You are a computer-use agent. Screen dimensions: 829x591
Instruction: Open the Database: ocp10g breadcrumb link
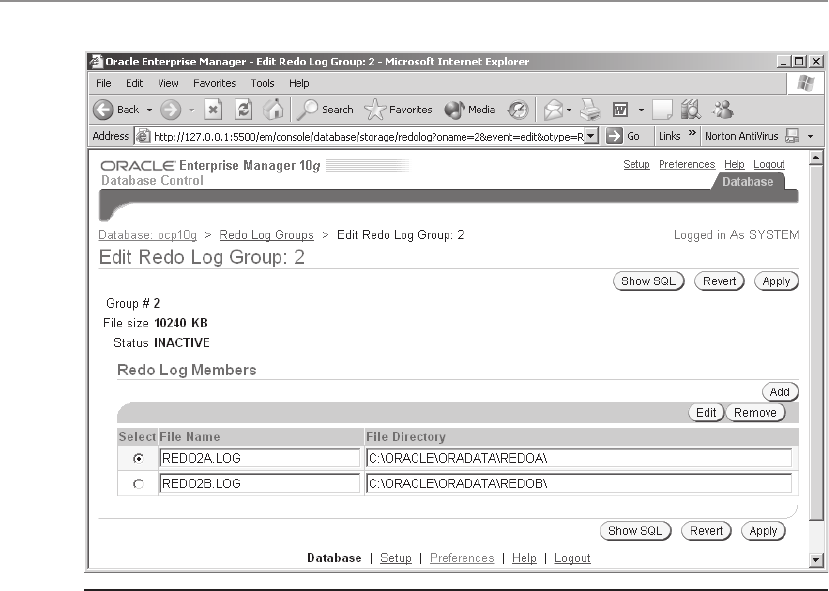point(148,235)
